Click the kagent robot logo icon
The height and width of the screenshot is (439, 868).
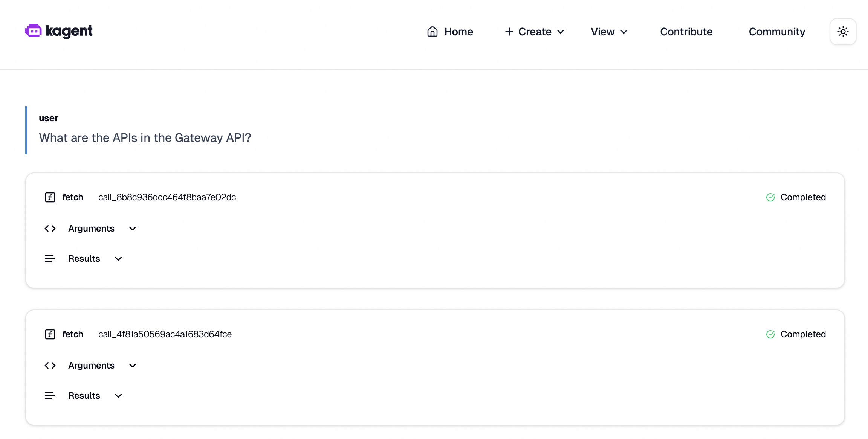(33, 31)
